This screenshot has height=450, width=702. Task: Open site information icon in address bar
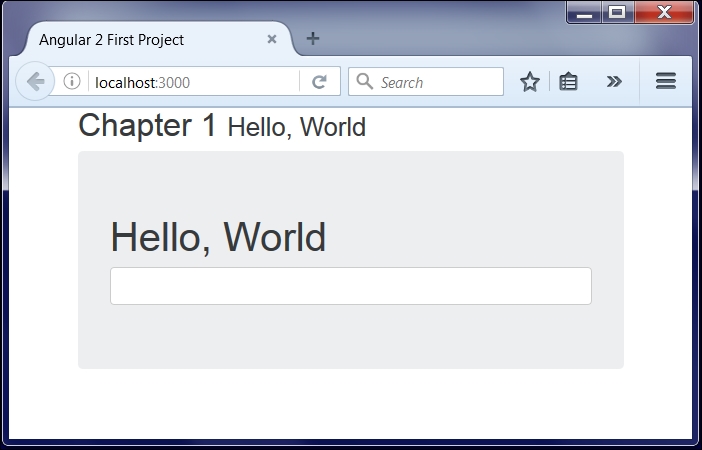(72, 81)
